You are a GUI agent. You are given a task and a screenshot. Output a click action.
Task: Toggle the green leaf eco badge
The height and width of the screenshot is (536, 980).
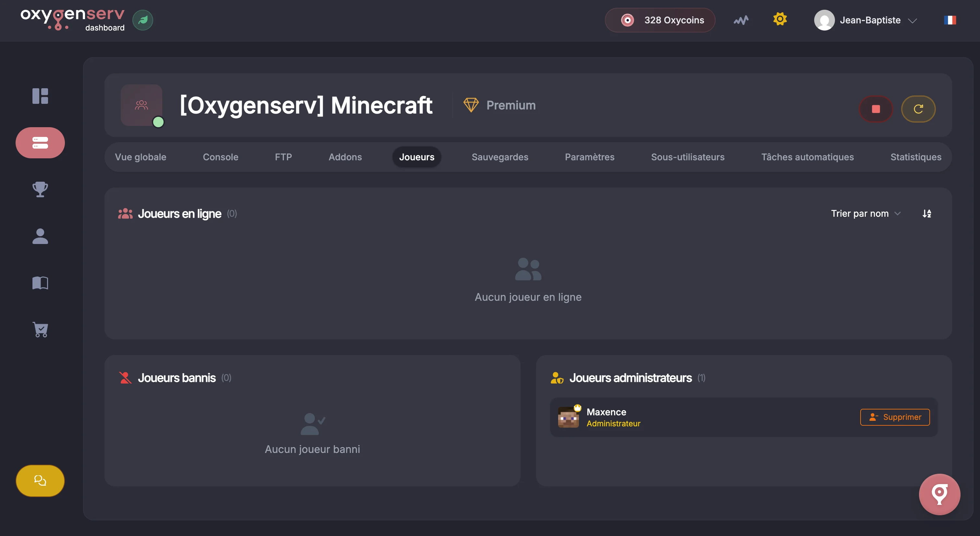(x=143, y=20)
